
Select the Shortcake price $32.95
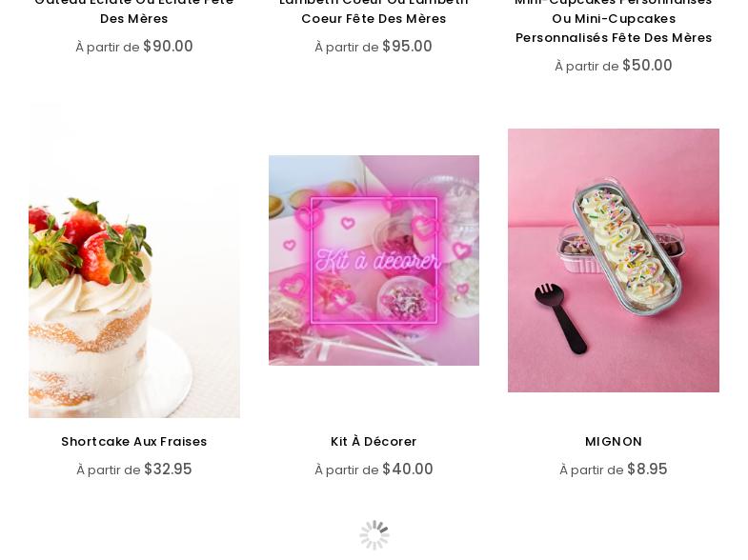click(x=168, y=469)
